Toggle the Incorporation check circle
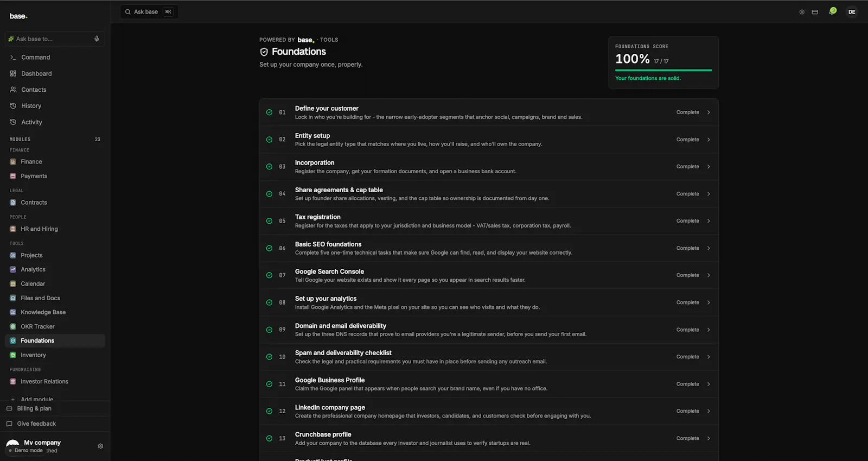 point(269,167)
